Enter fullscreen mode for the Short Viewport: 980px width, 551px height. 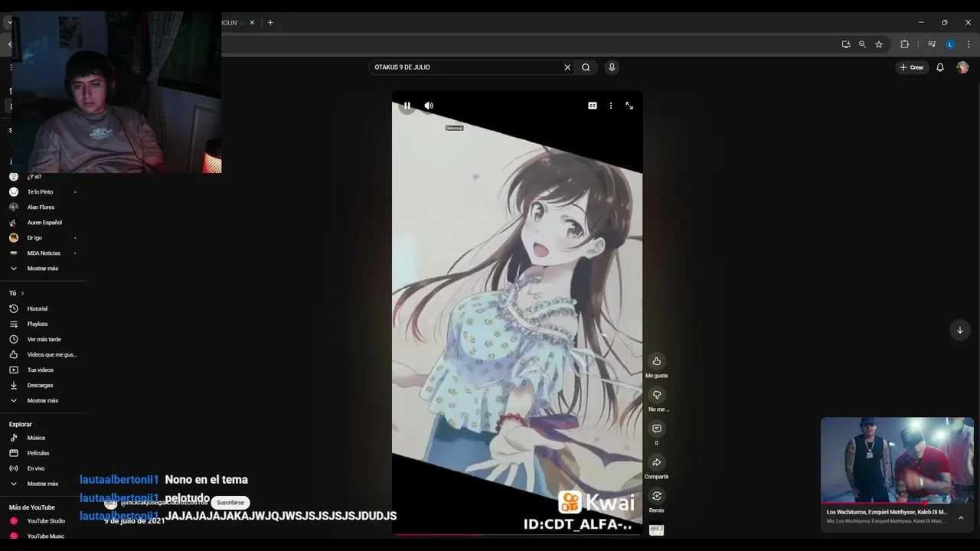pos(629,106)
